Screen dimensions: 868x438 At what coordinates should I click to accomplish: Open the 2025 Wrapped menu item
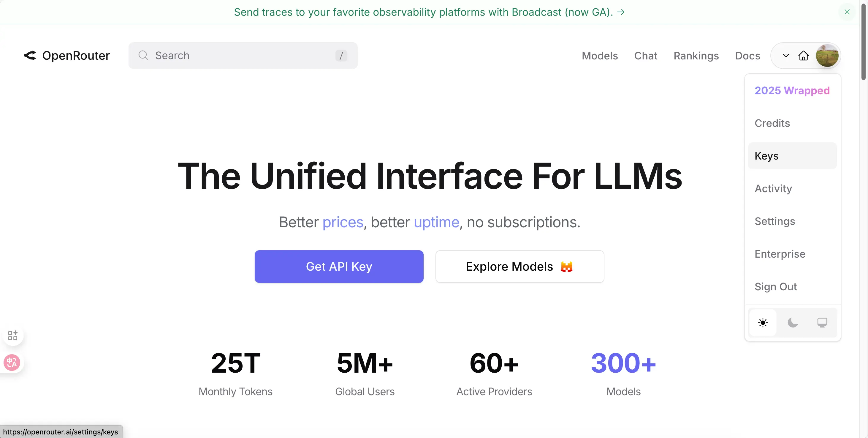792,90
